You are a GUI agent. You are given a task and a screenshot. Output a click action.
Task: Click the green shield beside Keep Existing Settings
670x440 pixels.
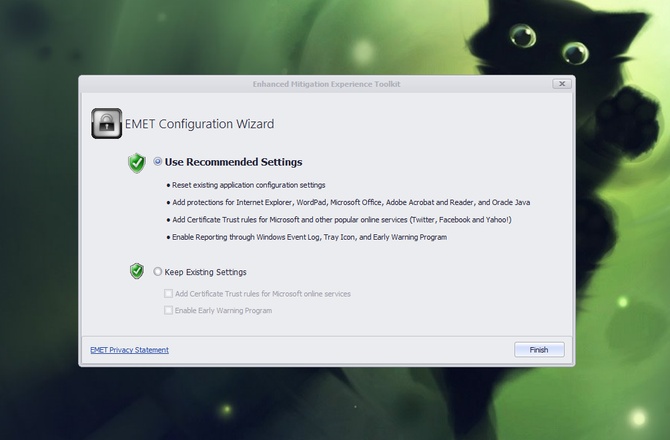[x=137, y=271]
